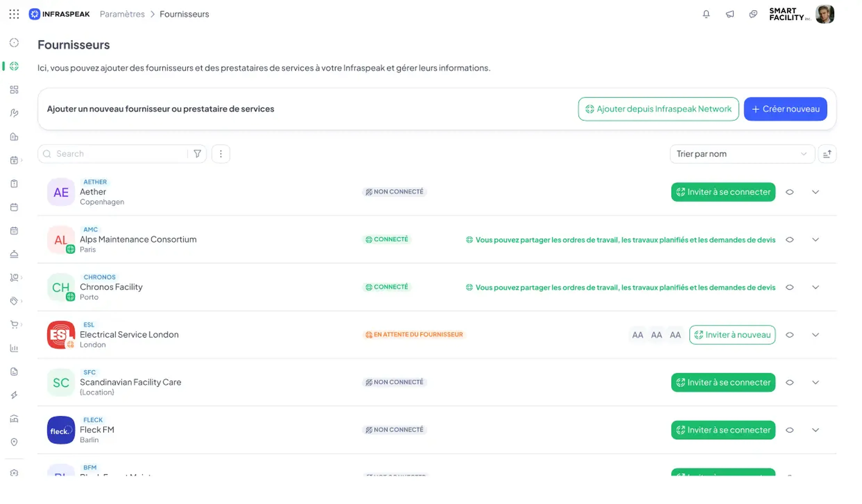
Task: Toggle visibility eye for Fleck FM
Action: point(790,430)
